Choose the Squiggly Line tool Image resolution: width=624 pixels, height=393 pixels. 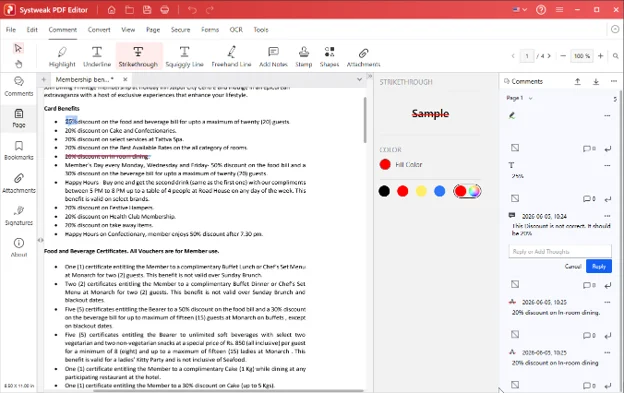[x=184, y=56]
